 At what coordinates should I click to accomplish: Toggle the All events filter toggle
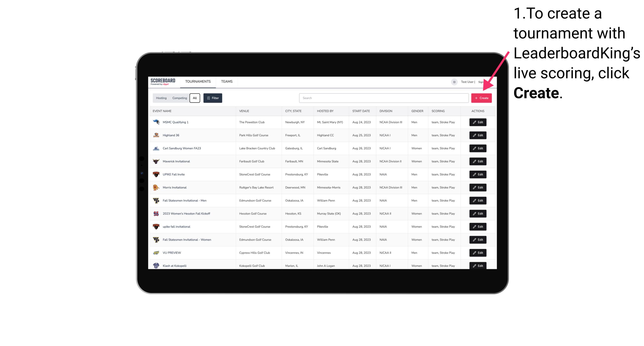(195, 98)
